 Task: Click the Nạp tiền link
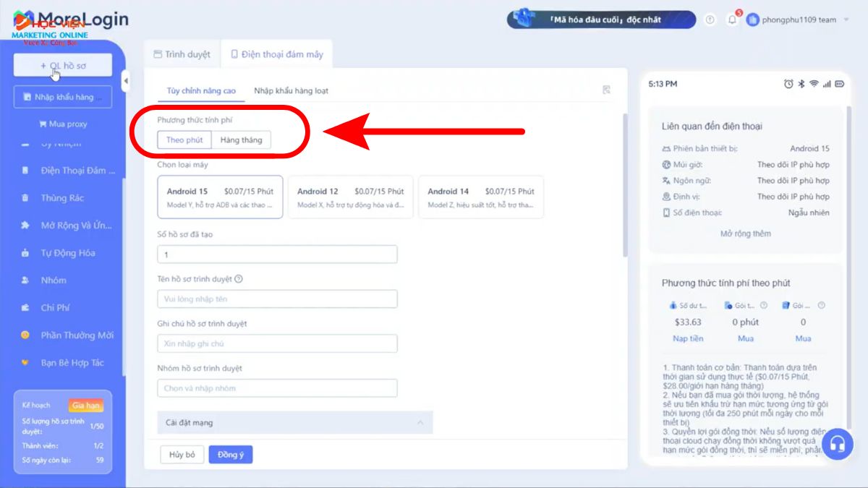tap(687, 338)
